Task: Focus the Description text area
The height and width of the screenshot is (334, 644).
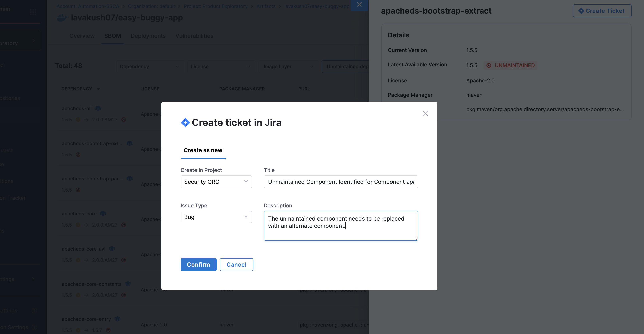Action: click(x=341, y=225)
